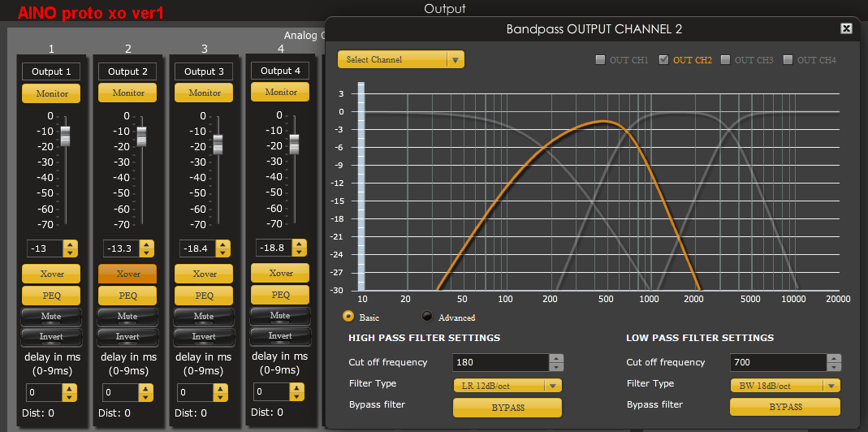Invert polarity on Output 3
This screenshot has width=868, height=432.
tap(204, 337)
